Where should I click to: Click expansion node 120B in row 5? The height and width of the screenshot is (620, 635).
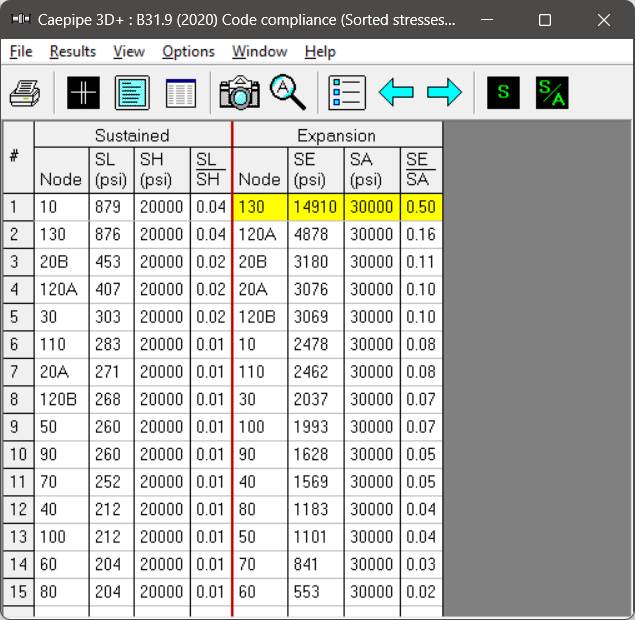pos(260,317)
